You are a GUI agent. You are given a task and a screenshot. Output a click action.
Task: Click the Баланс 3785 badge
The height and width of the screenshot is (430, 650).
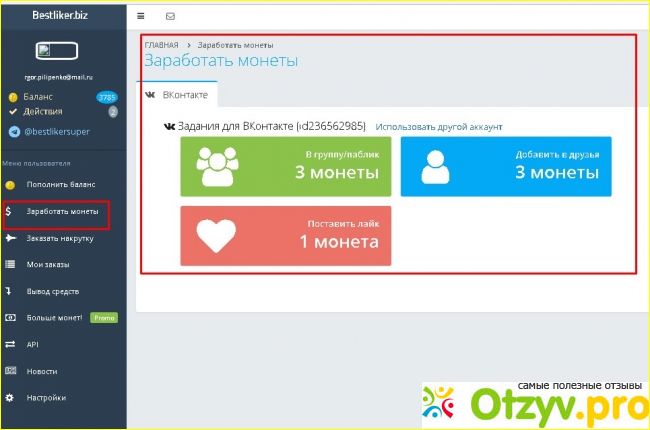click(107, 97)
